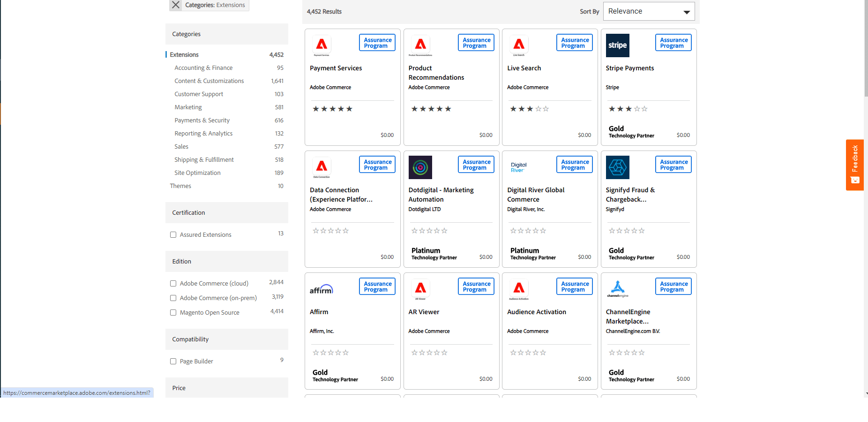The width and height of the screenshot is (868, 422).
Task: Collapse the Certification filter section
Action: coord(227,213)
